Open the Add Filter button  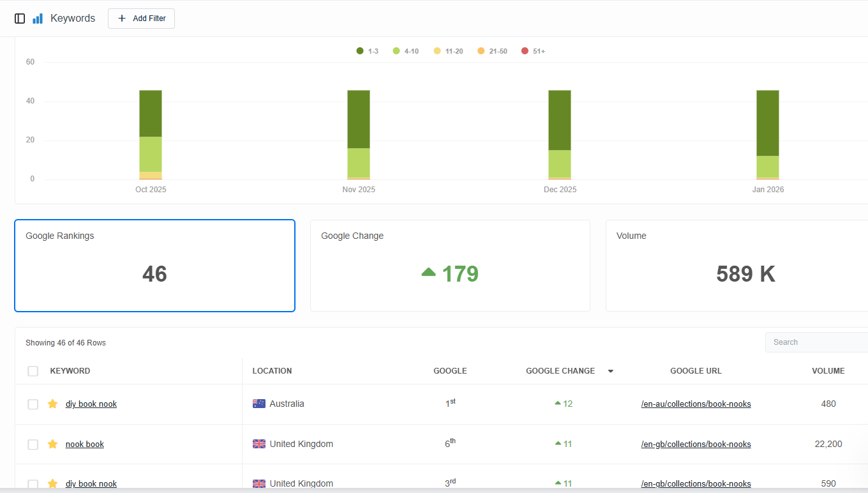141,19
